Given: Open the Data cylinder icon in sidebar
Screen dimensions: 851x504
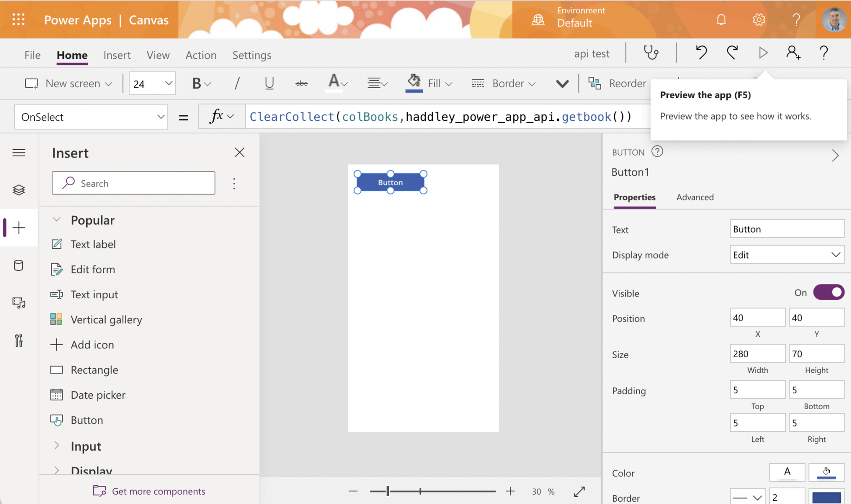Looking at the screenshot, I should (x=19, y=265).
